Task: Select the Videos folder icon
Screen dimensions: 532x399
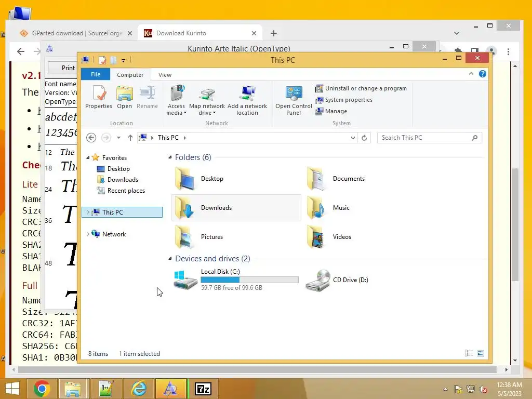Action: [x=316, y=237]
